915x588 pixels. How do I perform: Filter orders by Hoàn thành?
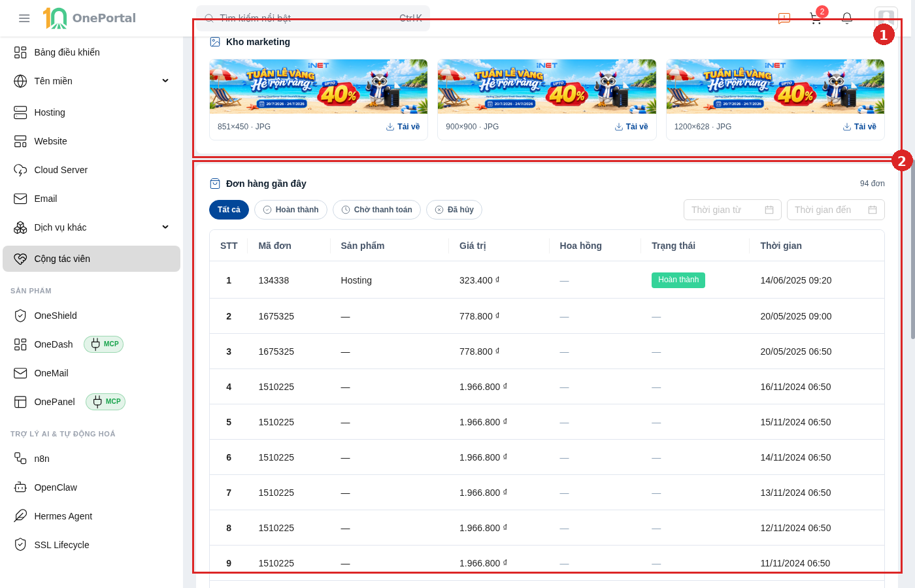[x=291, y=210]
